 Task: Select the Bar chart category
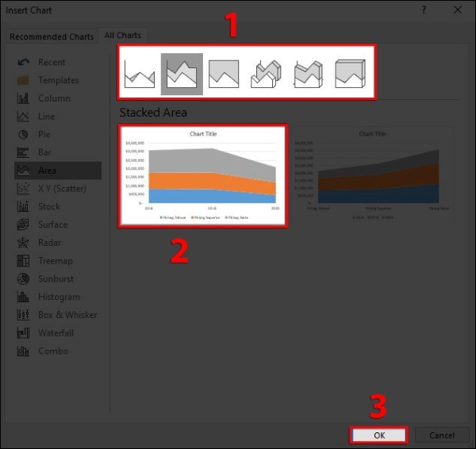pos(58,152)
